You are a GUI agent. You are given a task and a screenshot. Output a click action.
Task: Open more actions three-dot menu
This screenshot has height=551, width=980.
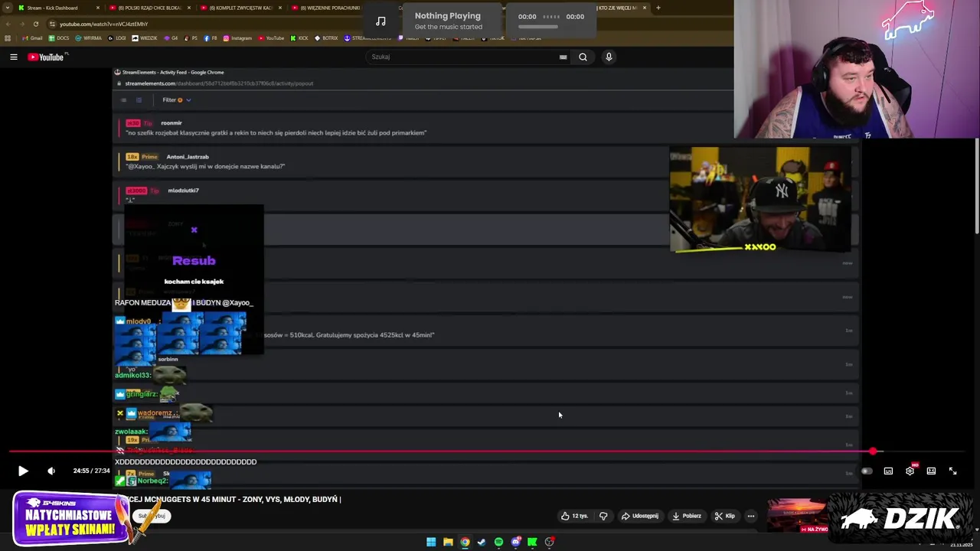click(x=751, y=516)
